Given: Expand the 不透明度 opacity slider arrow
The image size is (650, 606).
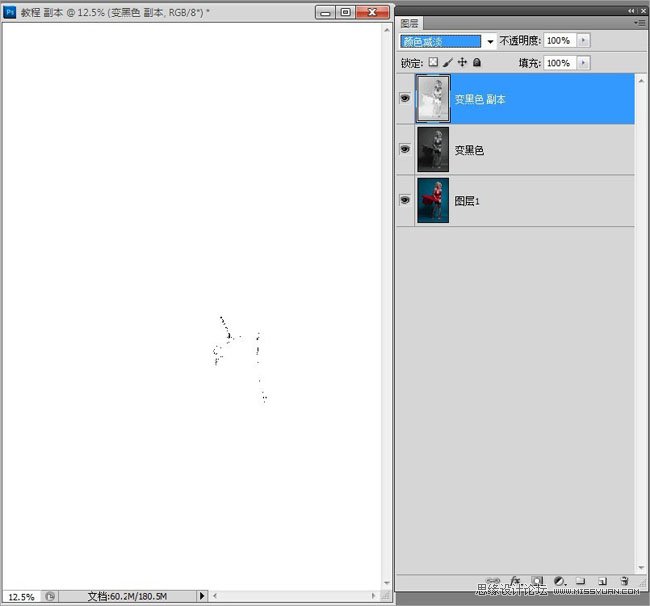Looking at the screenshot, I should point(583,41).
